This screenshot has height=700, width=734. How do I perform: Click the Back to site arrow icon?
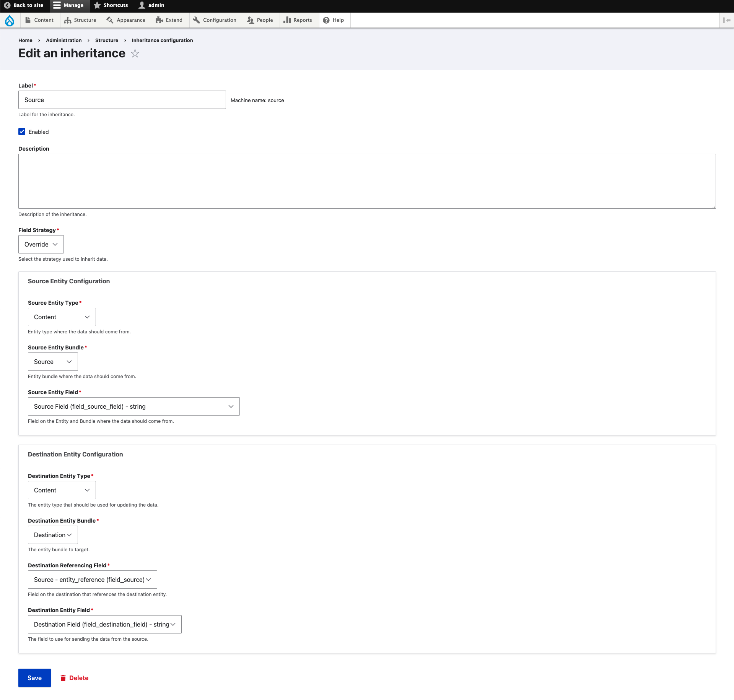point(7,5)
